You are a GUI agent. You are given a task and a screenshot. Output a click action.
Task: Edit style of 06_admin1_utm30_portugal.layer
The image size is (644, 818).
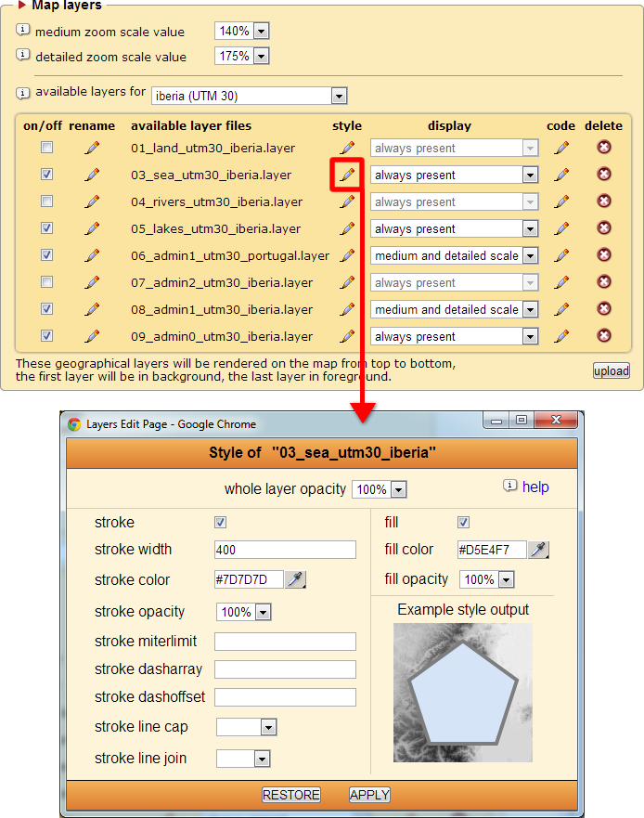pyautogui.click(x=347, y=255)
